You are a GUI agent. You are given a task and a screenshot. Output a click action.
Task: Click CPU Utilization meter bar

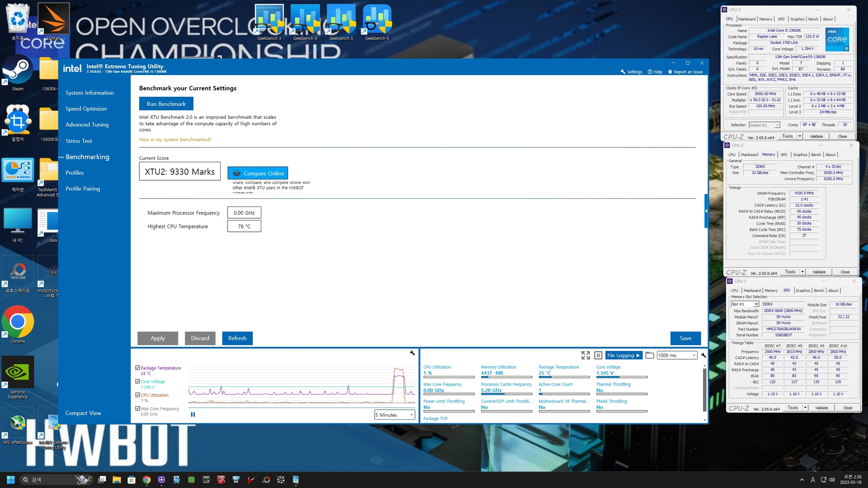(448, 377)
